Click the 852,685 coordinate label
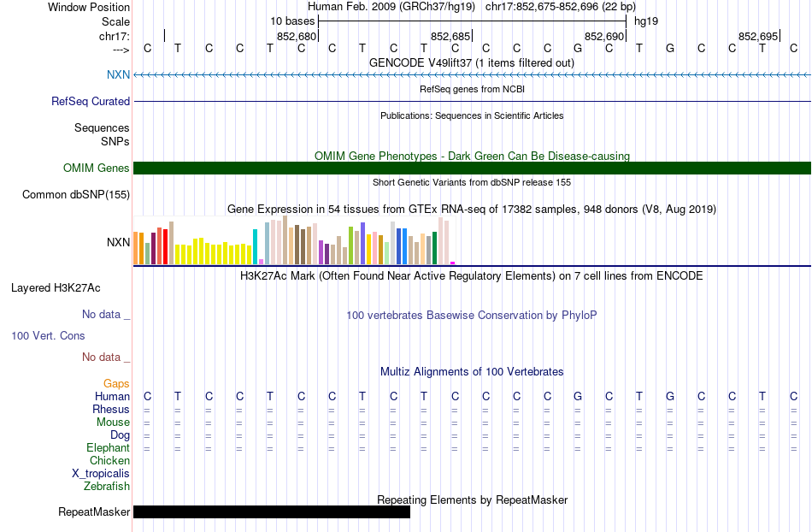Viewport: 812px width, 532px height. point(450,36)
